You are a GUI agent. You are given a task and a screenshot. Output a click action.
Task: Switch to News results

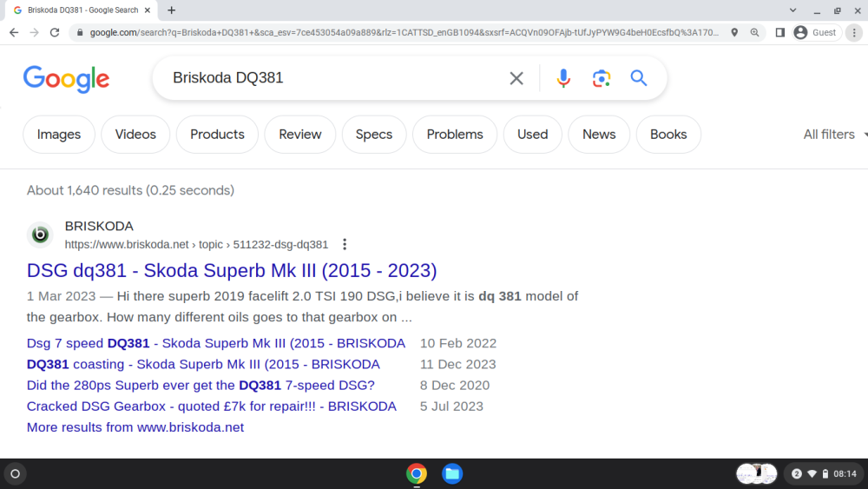pos(599,134)
